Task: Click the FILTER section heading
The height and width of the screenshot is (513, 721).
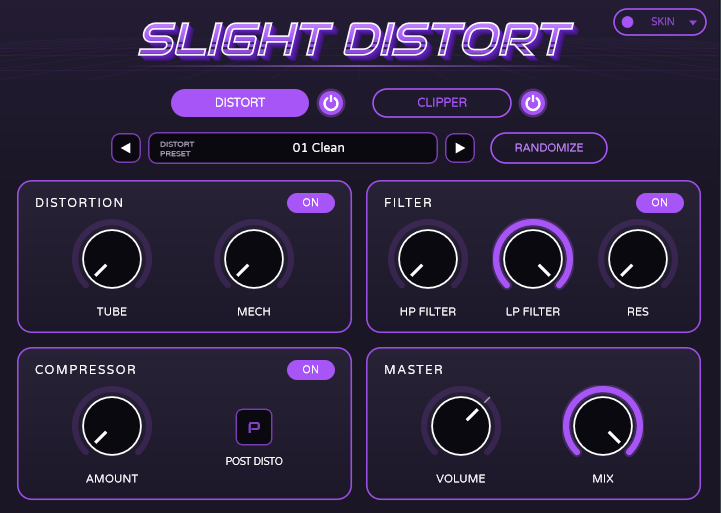Action: pos(408,203)
